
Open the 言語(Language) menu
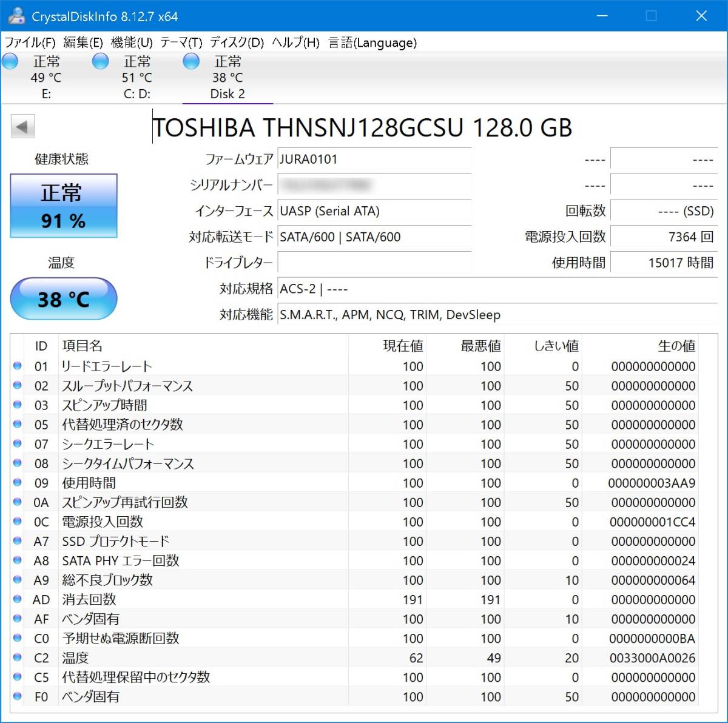click(x=372, y=43)
